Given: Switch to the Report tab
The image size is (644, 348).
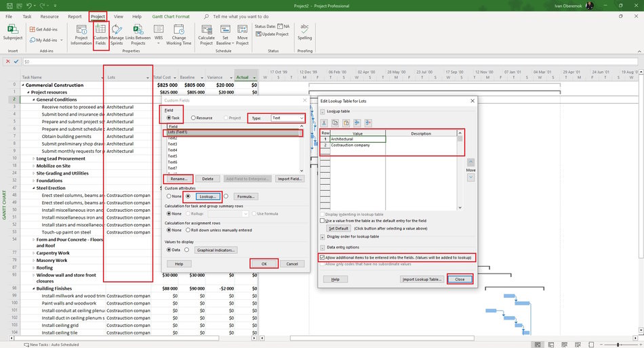Looking at the screenshot, I should pos(75,16).
